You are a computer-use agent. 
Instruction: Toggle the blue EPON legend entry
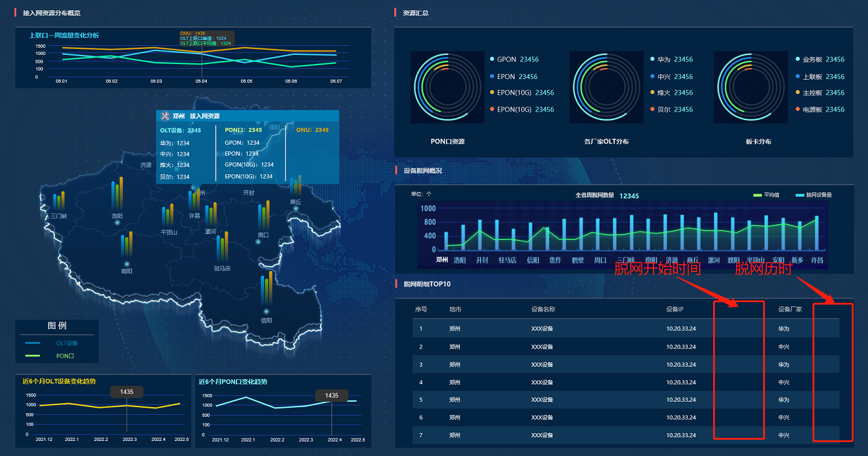pyautogui.click(x=514, y=77)
